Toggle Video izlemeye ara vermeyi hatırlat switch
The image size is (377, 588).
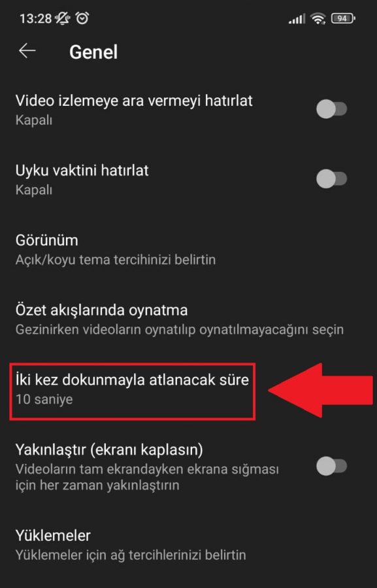tap(332, 109)
